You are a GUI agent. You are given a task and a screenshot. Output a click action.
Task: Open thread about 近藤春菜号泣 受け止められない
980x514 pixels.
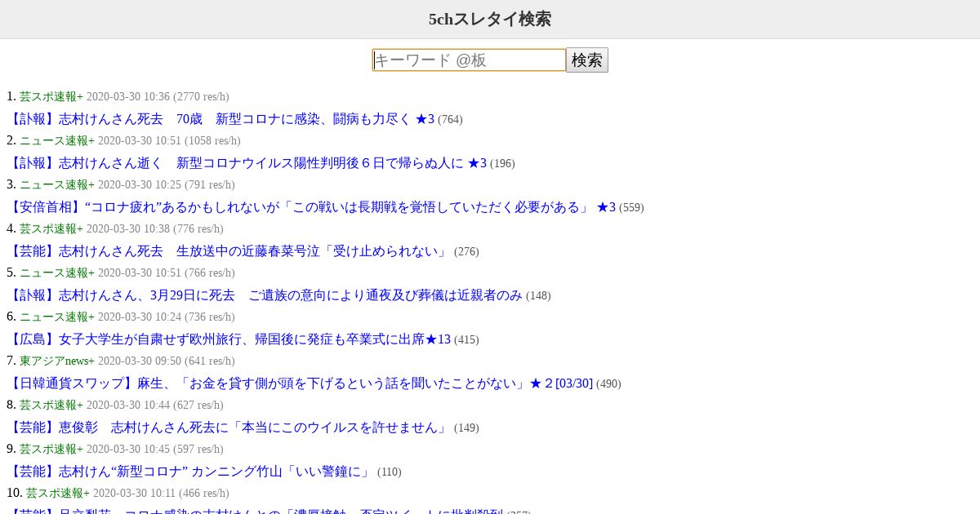click(229, 251)
